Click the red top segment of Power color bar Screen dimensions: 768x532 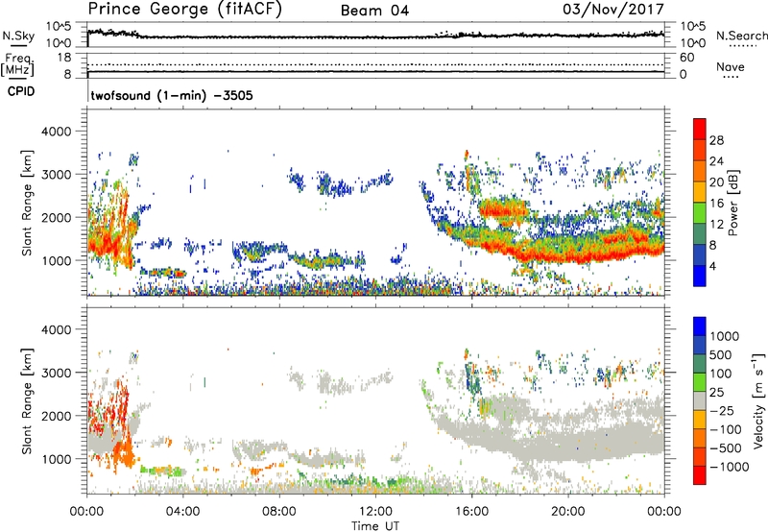click(x=700, y=129)
